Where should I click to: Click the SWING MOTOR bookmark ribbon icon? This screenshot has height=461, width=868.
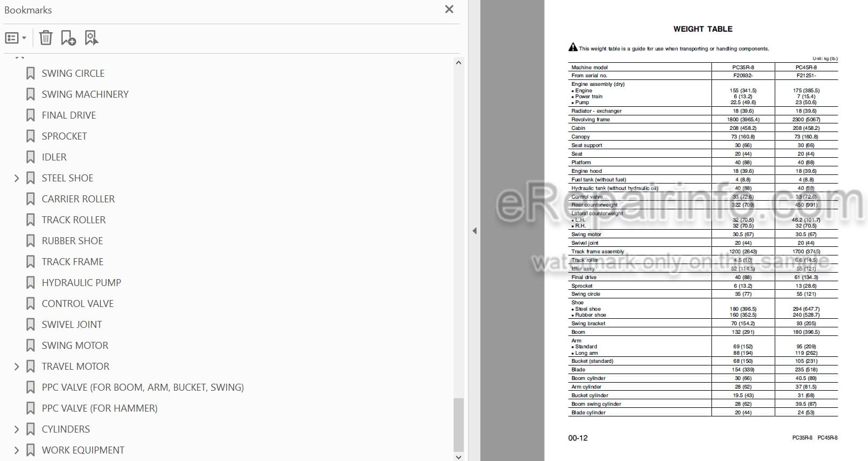pyautogui.click(x=31, y=346)
